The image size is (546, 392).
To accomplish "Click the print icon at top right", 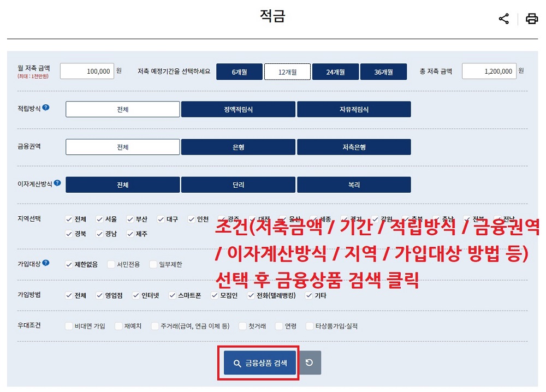I will 531,17.
